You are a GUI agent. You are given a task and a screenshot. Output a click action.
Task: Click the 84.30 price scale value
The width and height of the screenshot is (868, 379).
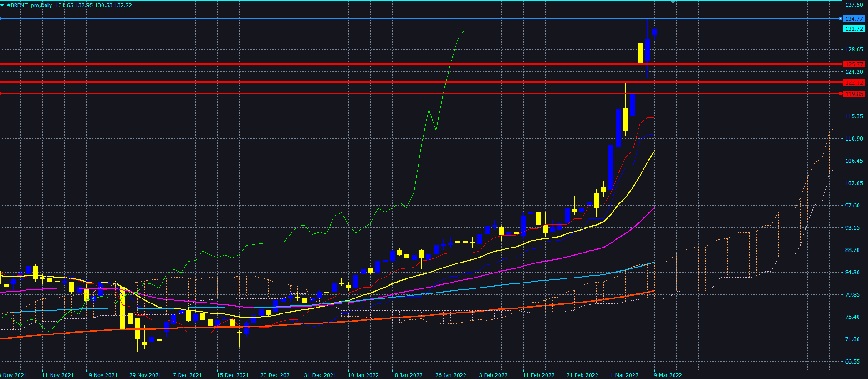(853, 273)
